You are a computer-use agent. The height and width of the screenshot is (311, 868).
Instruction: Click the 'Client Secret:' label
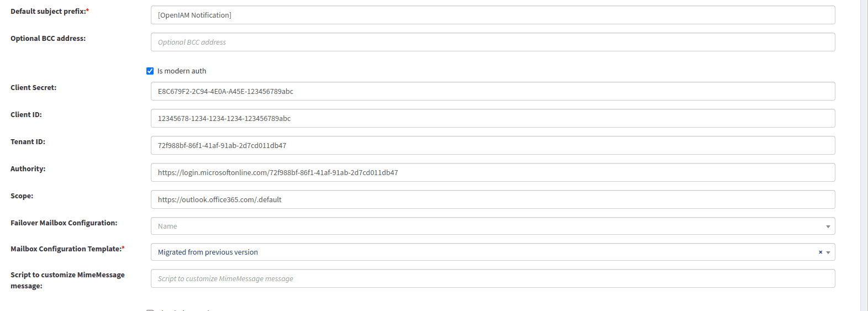click(x=33, y=87)
